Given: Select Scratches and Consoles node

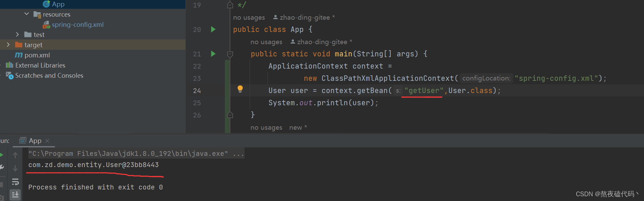Looking at the screenshot, I should (x=49, y=75).
